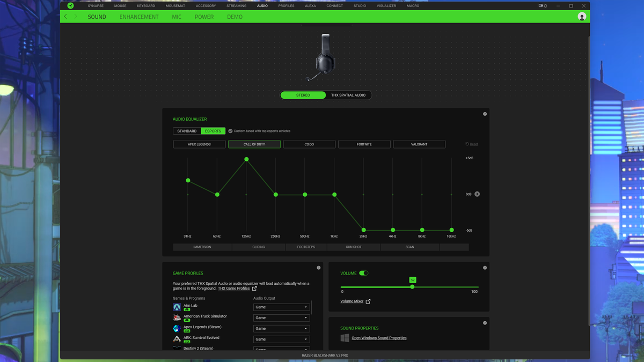Open the Synapse tab
The width and height of the screenshot is (644, 362).
coord(96,5)
